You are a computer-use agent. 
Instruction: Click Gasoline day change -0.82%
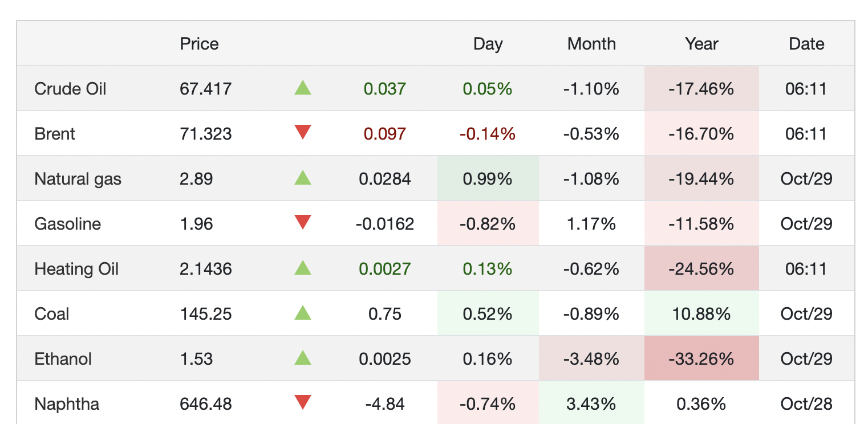488,224
